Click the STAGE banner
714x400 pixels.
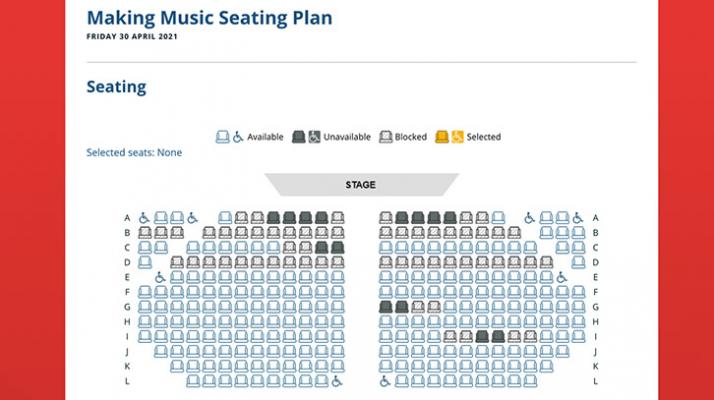point(361,185)
